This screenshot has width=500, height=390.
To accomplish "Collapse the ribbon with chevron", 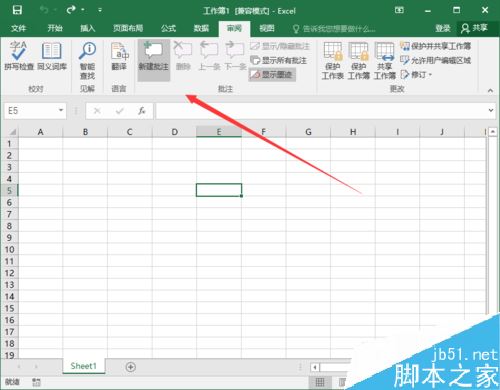I will click(490, 90).
